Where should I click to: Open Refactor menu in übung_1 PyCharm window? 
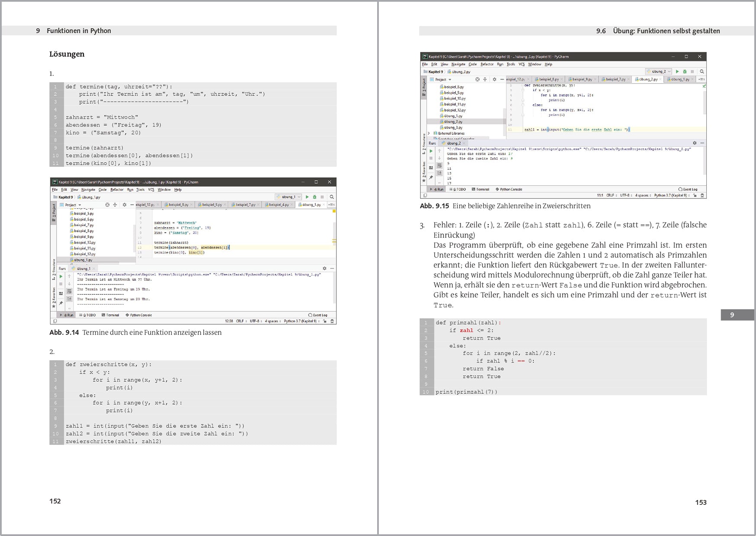(117, 190)
